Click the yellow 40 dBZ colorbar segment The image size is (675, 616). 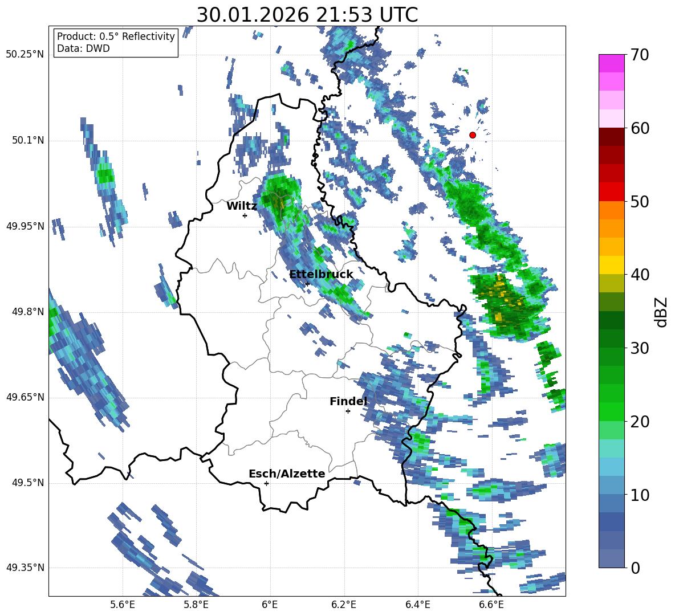[611, 265]
